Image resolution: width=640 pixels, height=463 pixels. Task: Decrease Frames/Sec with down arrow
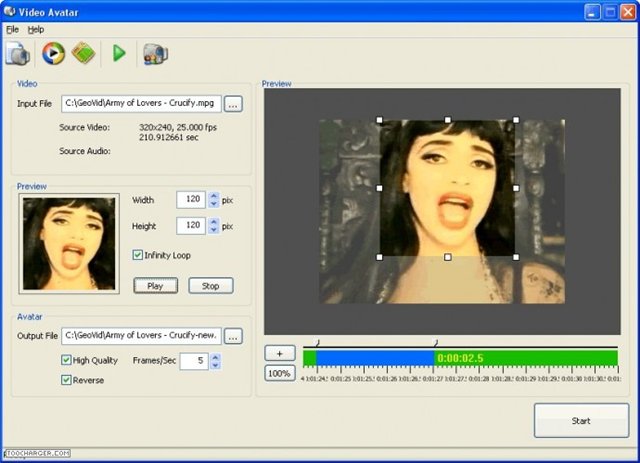click(216, 365)
